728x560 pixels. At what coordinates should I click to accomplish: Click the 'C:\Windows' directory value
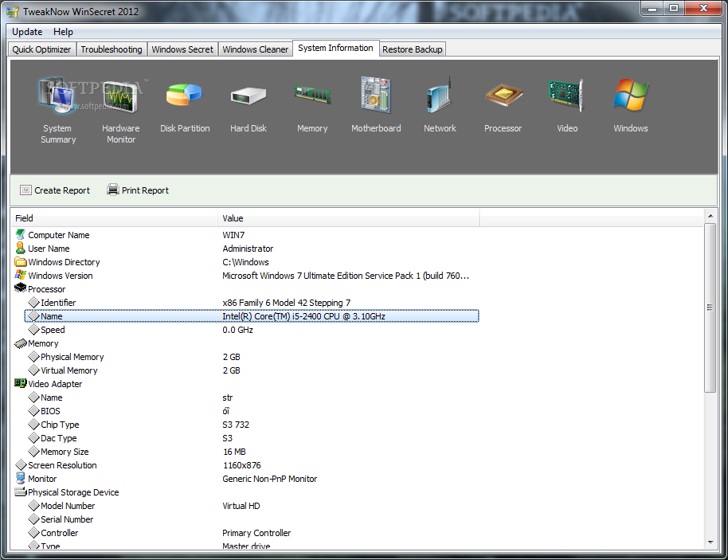click(245, 262)
